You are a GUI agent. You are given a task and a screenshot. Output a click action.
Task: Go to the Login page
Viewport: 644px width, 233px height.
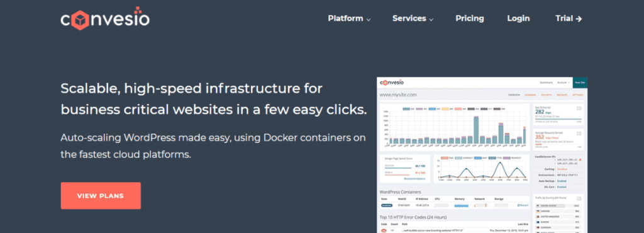point(518,18)
